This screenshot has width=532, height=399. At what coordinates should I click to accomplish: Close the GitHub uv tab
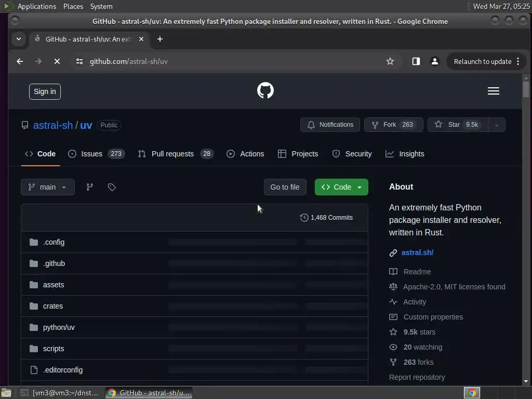pos(141,39)
